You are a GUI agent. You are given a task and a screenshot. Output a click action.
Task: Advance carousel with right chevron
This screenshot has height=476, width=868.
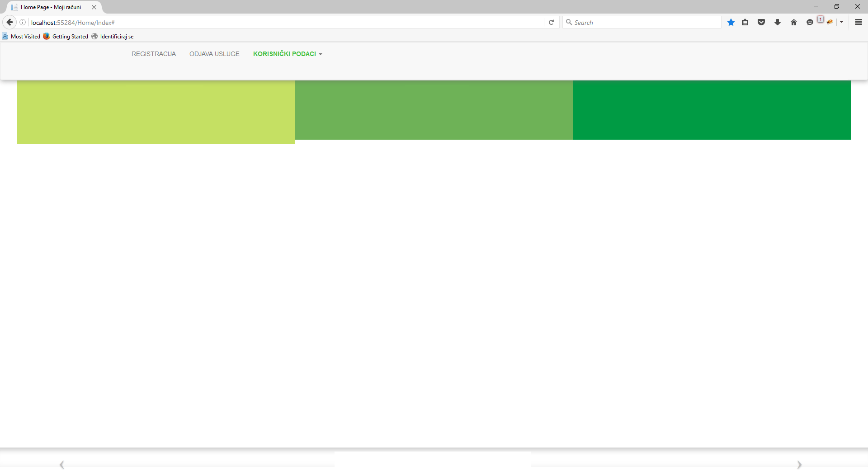pyautogui.click(x=799, y=465)
